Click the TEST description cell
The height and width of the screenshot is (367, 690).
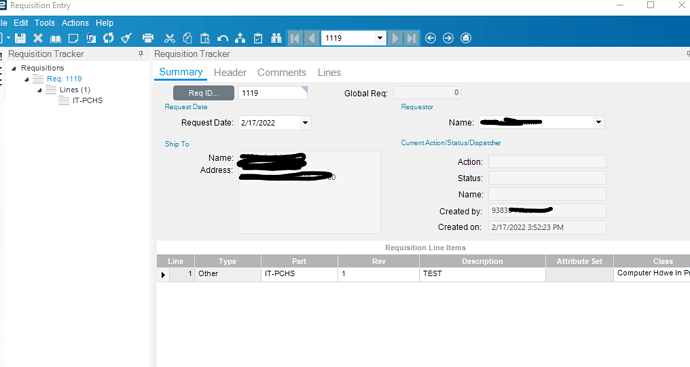click(482, 274)
